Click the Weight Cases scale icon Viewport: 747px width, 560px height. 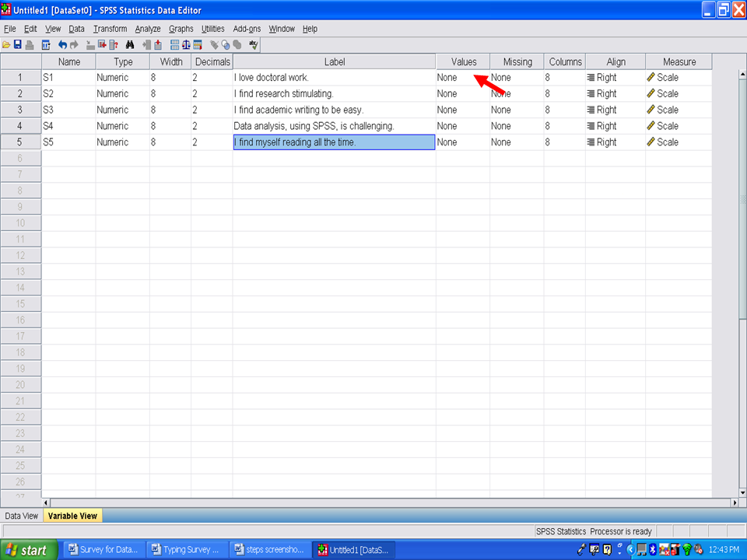click(x=187, y=45)
